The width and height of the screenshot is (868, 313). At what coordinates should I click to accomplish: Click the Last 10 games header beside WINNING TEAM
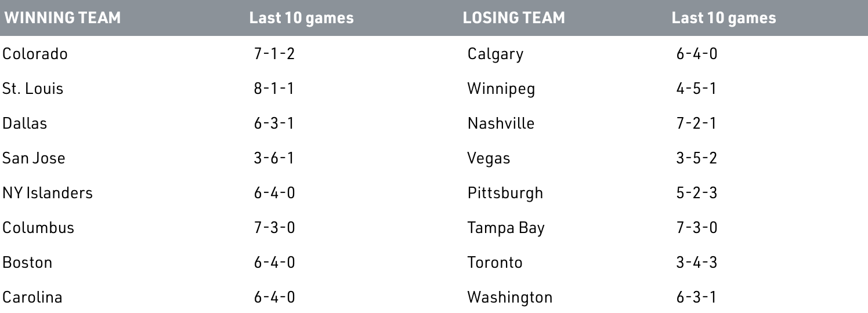(301, 19)
